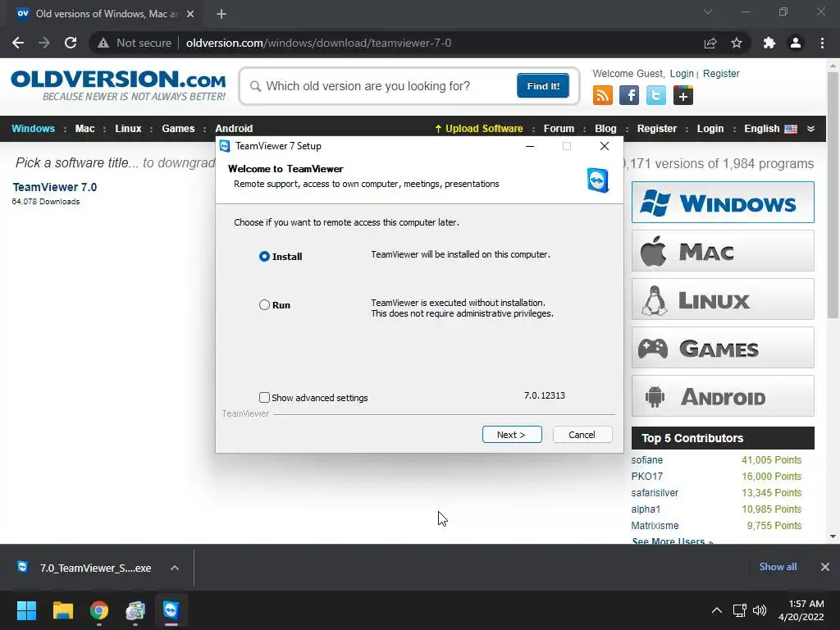Viewport: 840px width, 630px height.
Task: Bookmark page with star icon
Action: click(x=737, y=43)
